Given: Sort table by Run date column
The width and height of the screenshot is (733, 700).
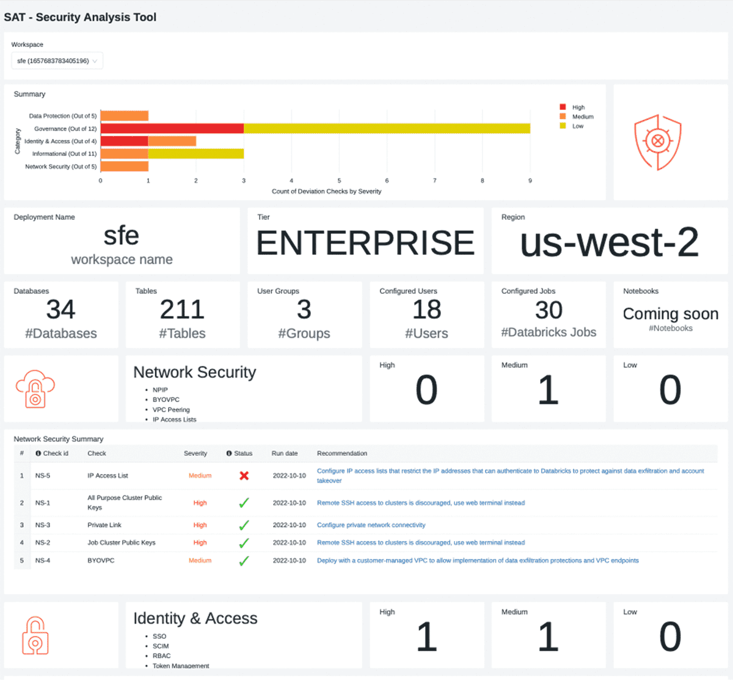Looking at the screenshot, I should [285, 453].
